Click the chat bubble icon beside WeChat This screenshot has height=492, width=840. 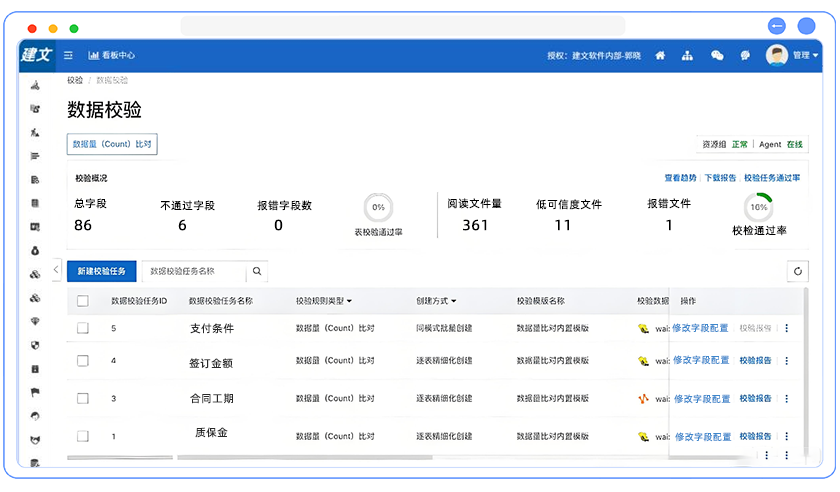point(745,56)
